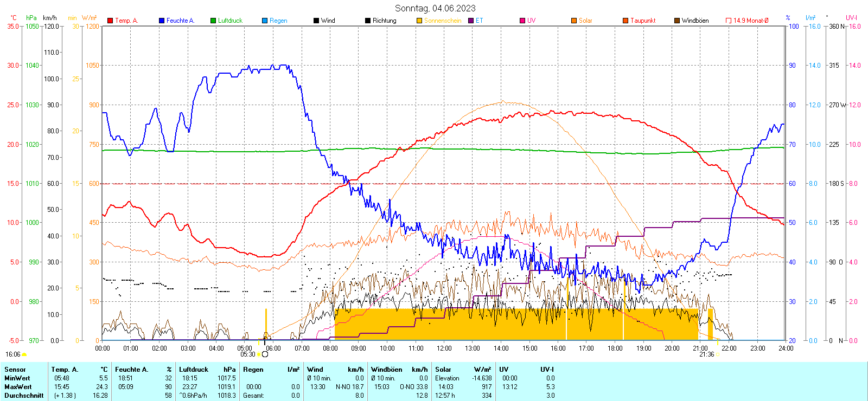Click the 12:00 mark on time axis
This screenshot has width=868, height=401.
pyautogui.click(x=444, y=348)
